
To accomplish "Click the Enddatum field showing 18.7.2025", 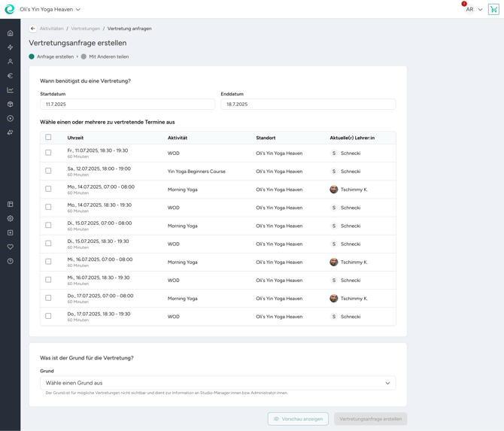I will (308, 105).
